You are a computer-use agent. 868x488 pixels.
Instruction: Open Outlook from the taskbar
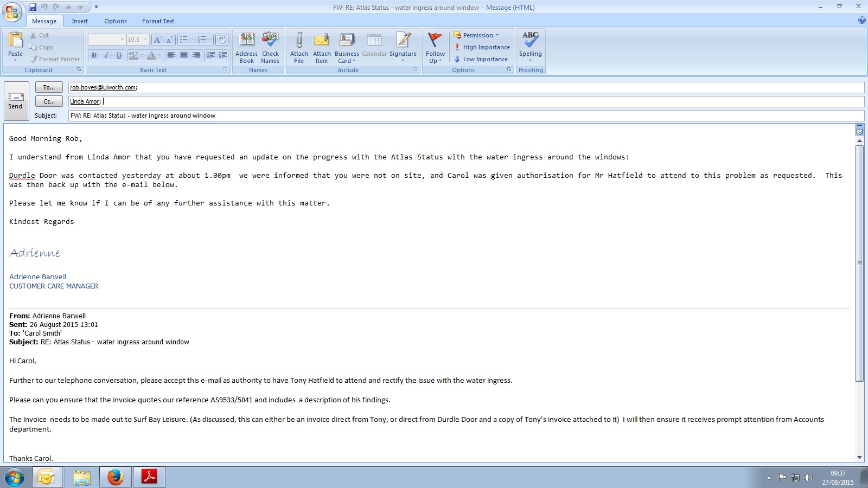click(x=46, y=478)
